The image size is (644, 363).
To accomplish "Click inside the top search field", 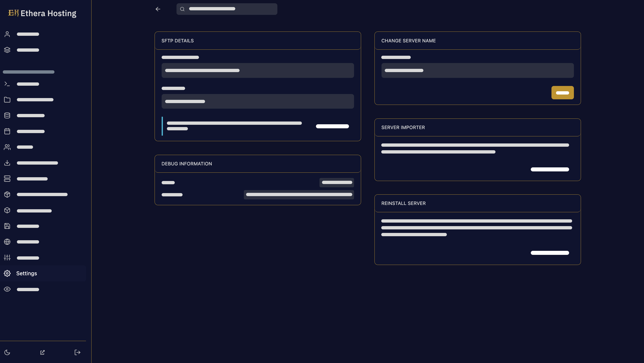I will click(x=226, y=9).
